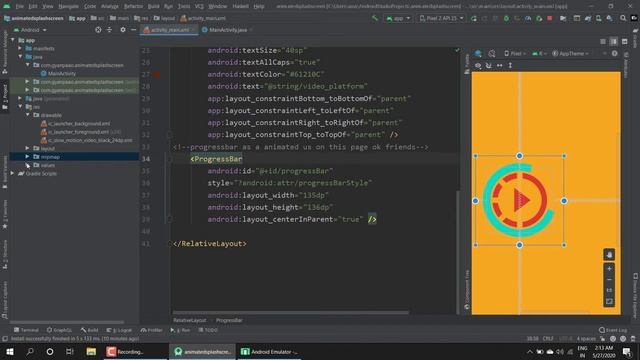Open Android Emulator from the taskbar
Image resolution: width=640 pixels, height=360 pixels.
point(269,351)
